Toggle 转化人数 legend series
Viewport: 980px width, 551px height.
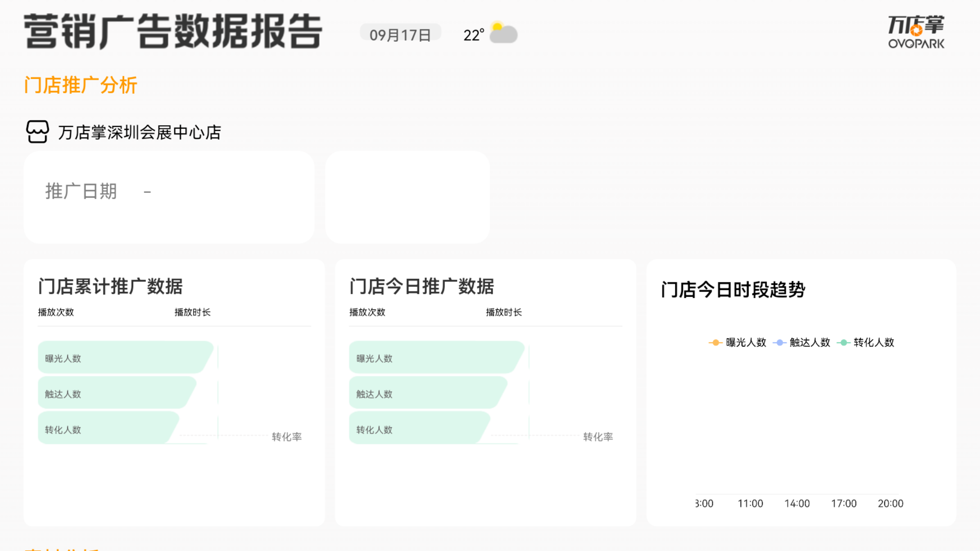[874, 342]
